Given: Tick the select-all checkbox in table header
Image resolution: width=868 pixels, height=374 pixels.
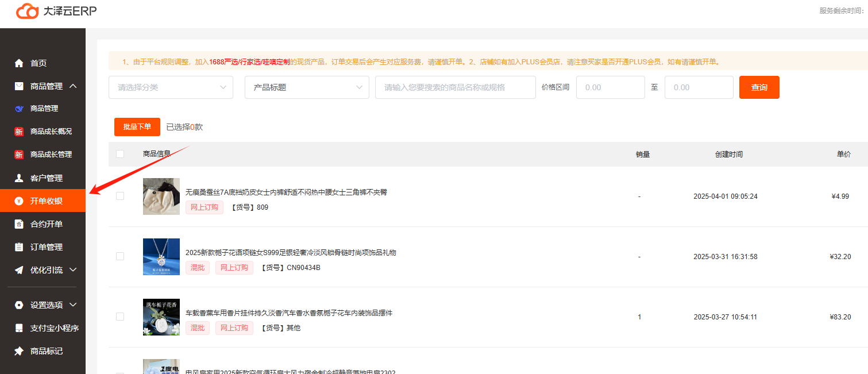Looking at the screenshot, I should 120,154.
